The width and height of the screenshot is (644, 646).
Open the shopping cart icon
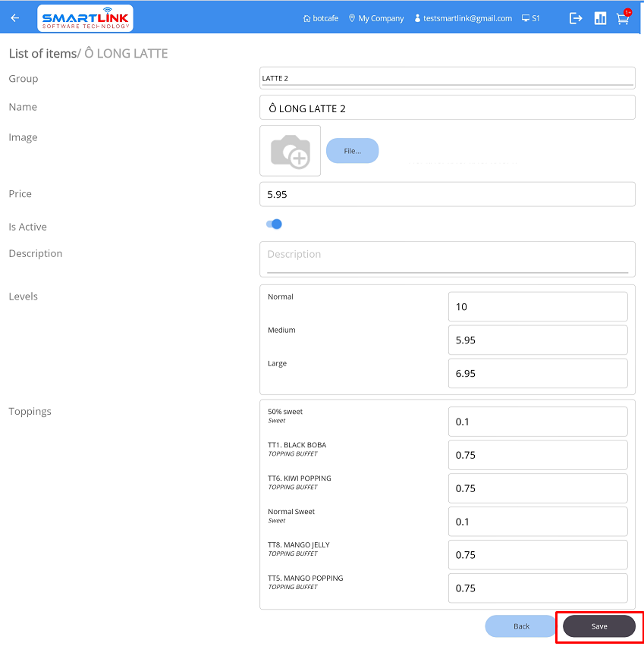pyautogui.click(x=623, y=19)
